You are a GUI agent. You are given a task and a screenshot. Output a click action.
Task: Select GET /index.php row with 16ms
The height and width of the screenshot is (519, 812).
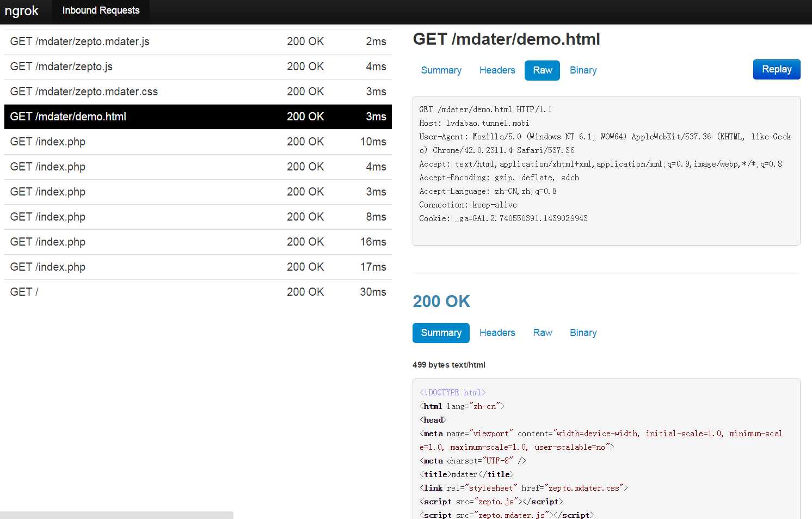click(198, 242)
